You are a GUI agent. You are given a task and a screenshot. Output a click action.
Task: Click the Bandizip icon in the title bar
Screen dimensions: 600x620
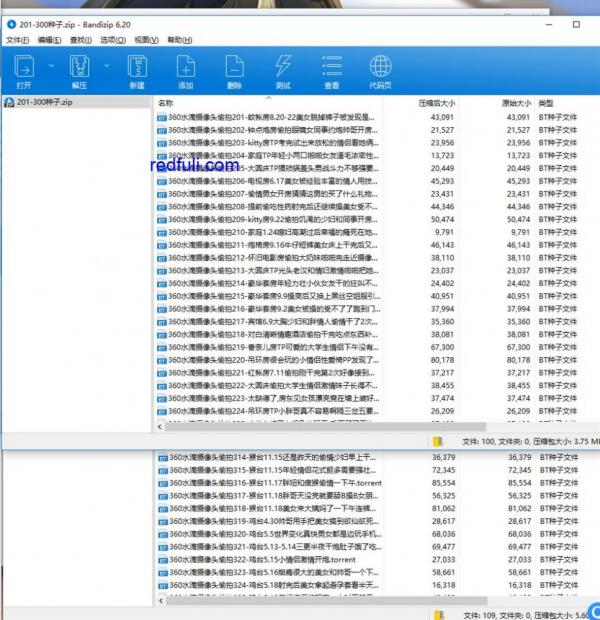pos(11,25)
